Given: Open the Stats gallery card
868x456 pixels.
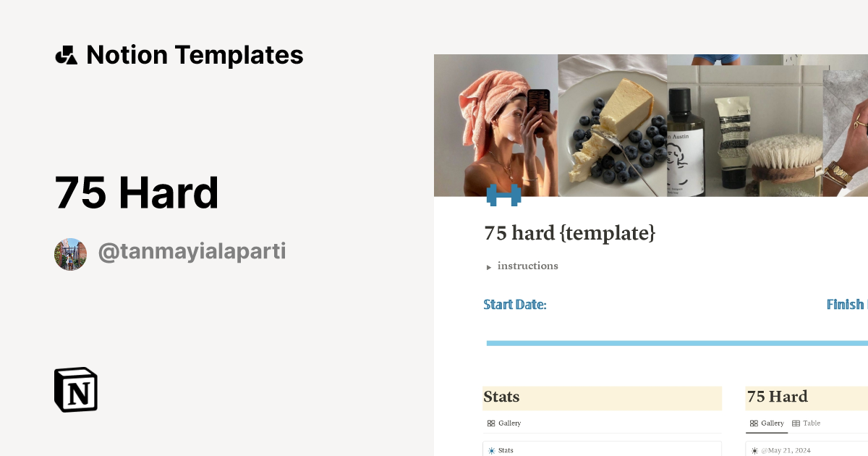Looking at the screenshot, I should pyautogui.click(x=602, y=449).
